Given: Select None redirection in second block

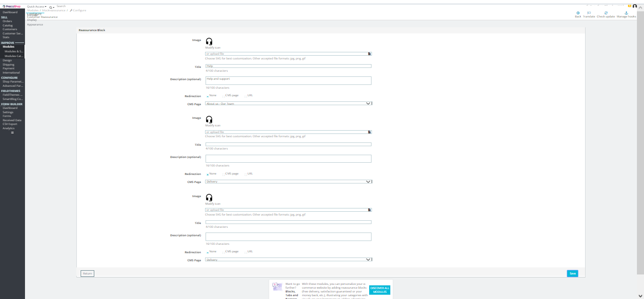Looking at the screenshot, I should [x=207, y=174].
